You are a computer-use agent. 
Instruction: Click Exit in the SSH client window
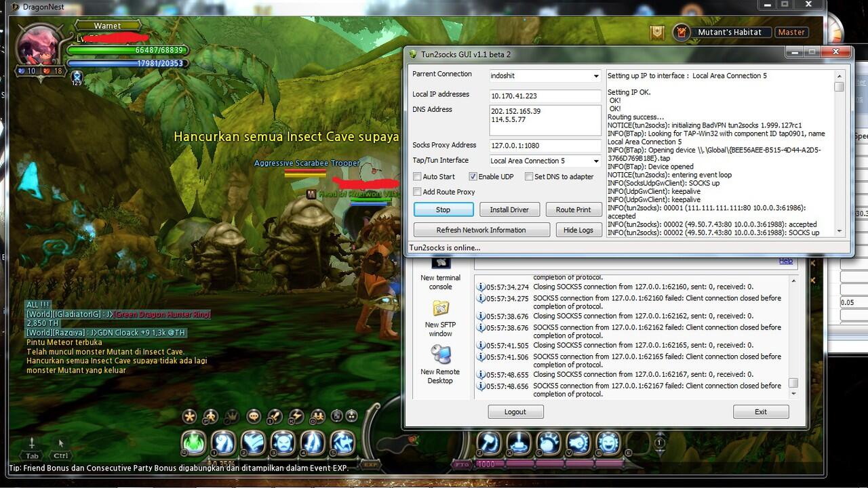(x=761, y=411)
